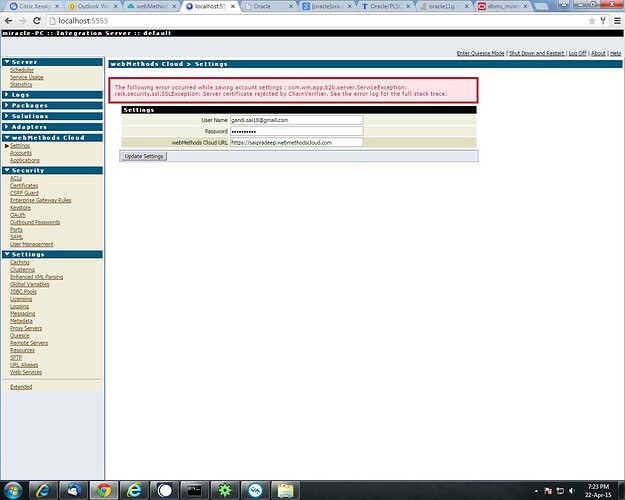
Task: Click the taskbar clock showing 7:23 PM
Action: 598,490
